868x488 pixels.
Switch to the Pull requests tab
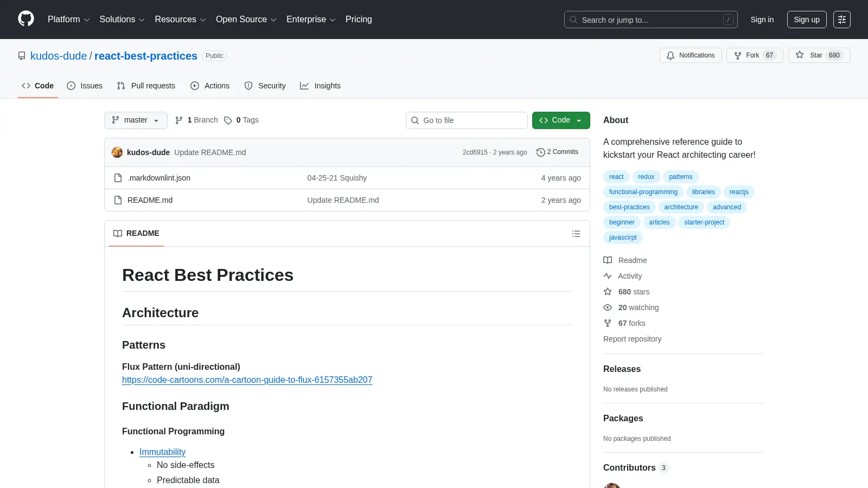click(x=146, y=86)
